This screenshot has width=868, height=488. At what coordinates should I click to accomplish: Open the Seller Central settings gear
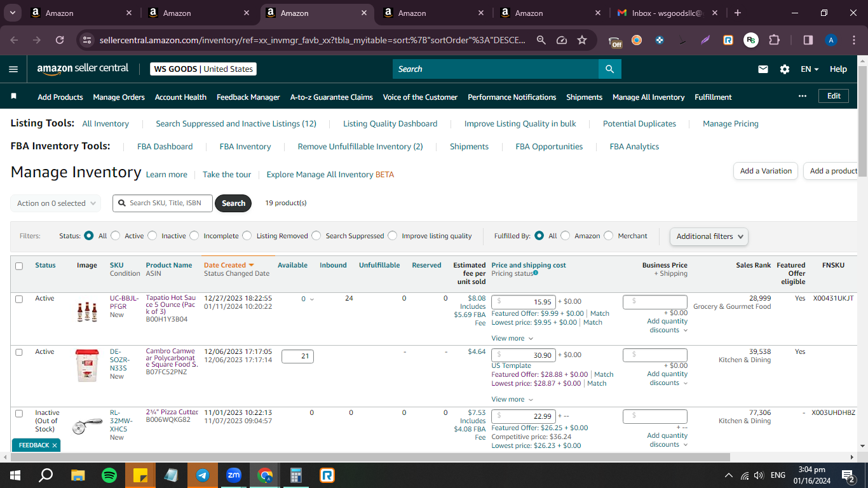click(785, 69)
